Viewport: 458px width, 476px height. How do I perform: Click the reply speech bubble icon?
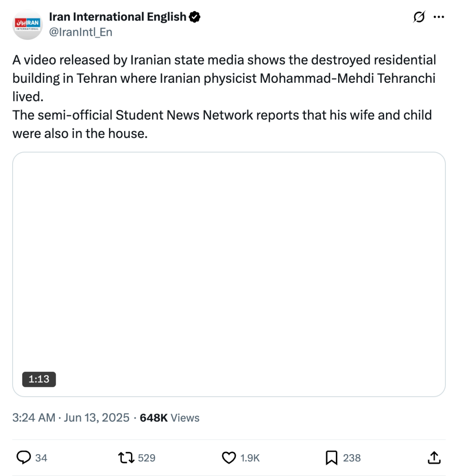[x=24, y=458]
